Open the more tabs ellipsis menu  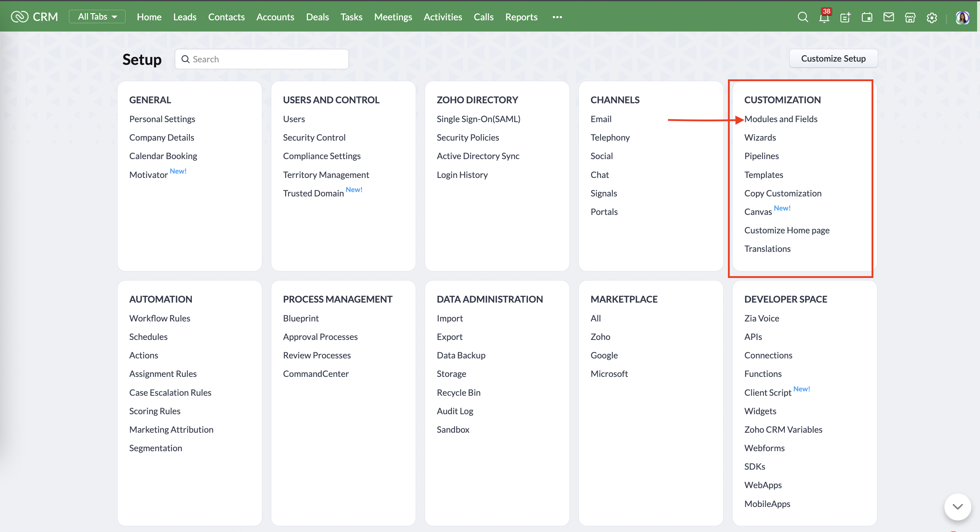[x=557, y=17]
